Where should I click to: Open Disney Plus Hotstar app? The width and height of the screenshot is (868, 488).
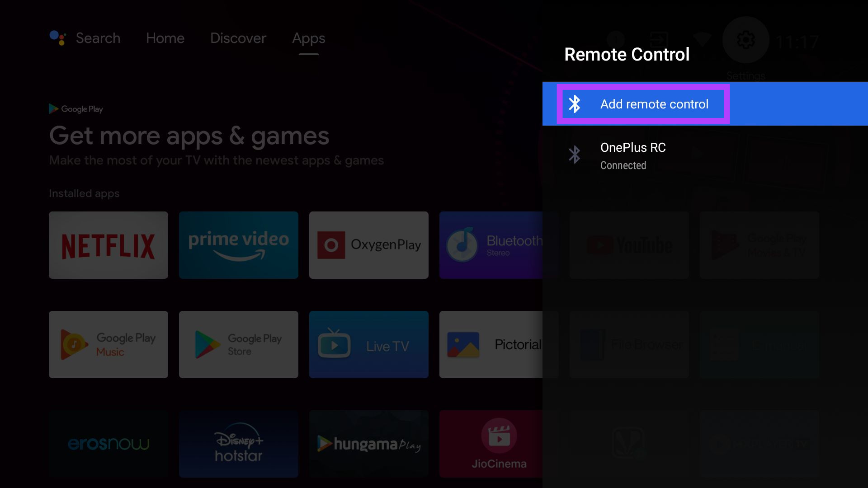[x=238, y=444]
